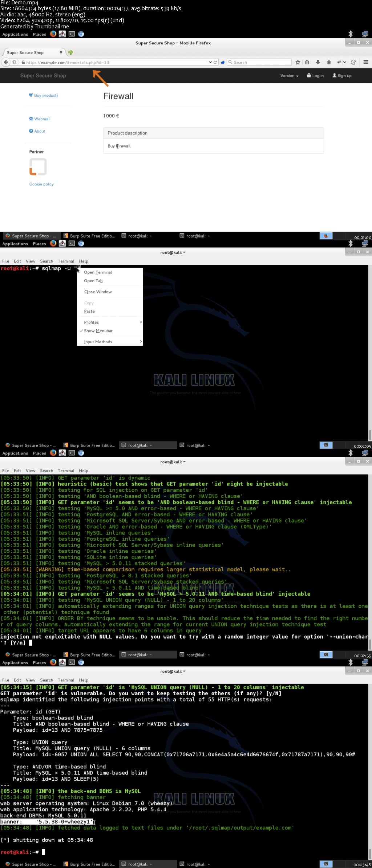
Task: Open the Webmail sidebar link
Action: [40, 119]
